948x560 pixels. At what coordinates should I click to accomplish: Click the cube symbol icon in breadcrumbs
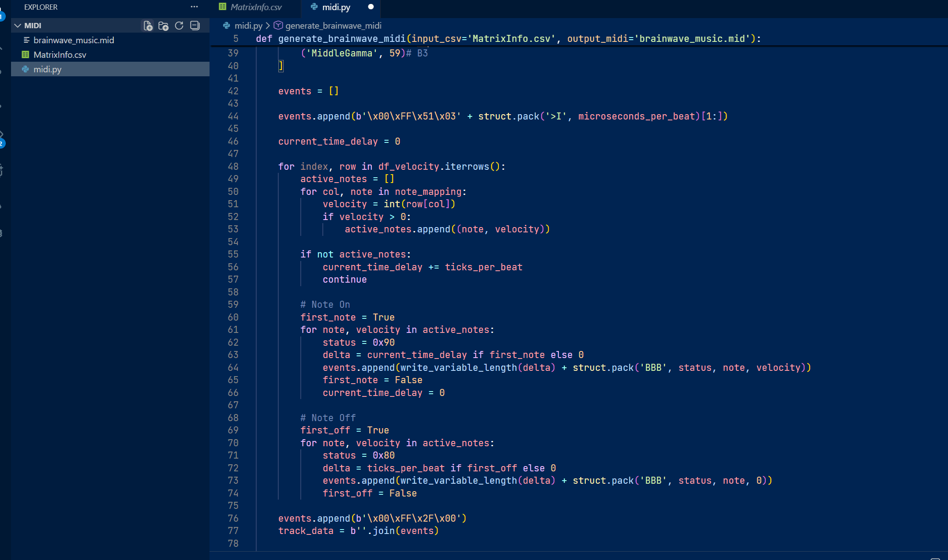click(x=278, y=26)
